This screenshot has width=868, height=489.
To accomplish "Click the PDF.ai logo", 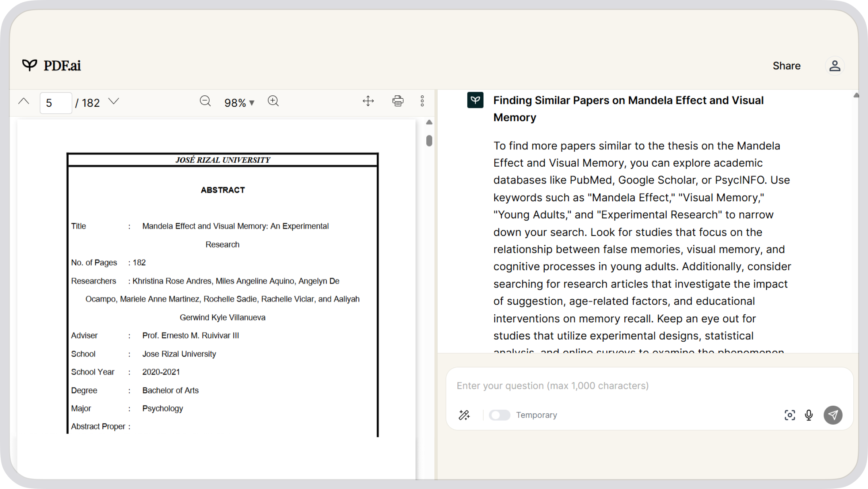I will click(52, 66).
